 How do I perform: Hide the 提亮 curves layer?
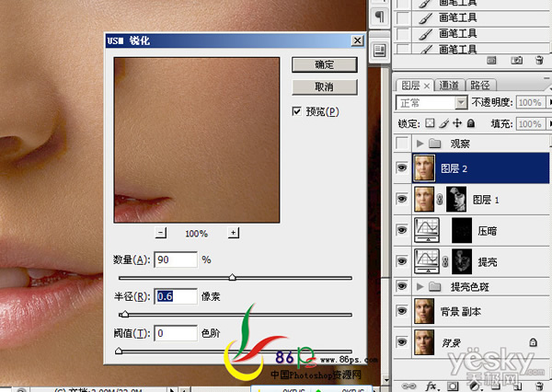pos(402,261)
